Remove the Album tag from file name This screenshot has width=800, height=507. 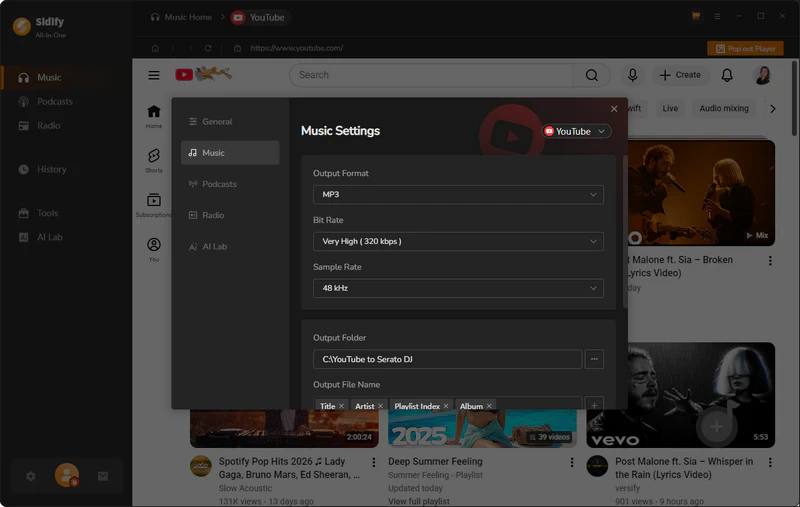[489, 406]
